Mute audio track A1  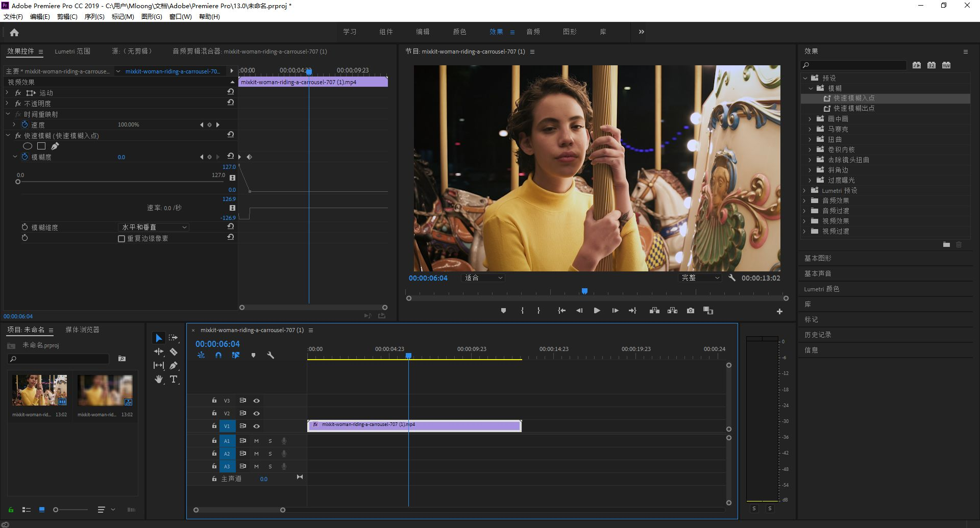pyautogui.click(x=256, y=441)
